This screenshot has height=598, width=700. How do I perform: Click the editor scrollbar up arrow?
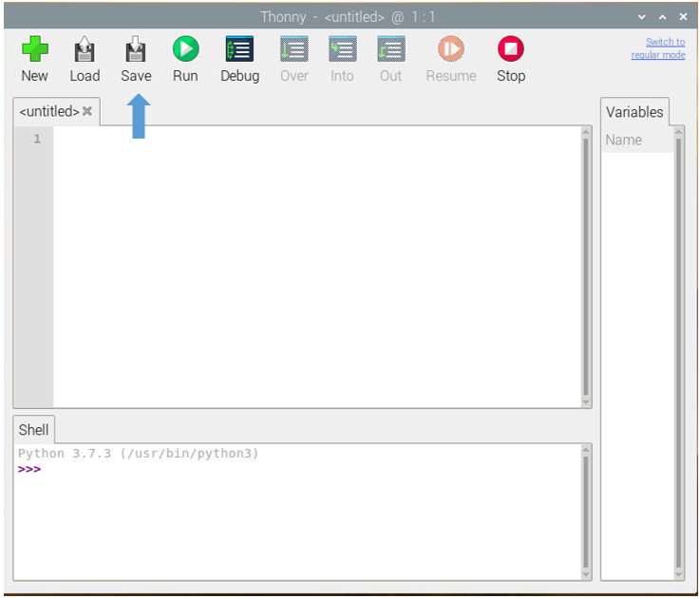586,132
